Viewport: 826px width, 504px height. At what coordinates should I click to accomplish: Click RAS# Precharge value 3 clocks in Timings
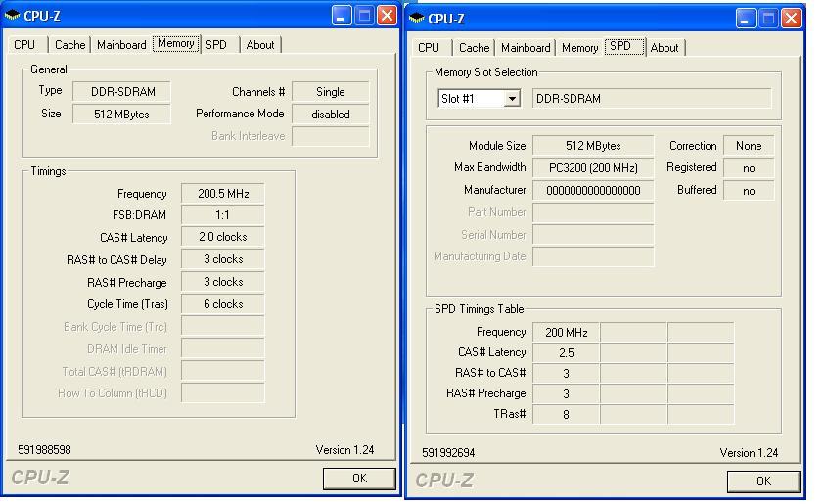223,282
